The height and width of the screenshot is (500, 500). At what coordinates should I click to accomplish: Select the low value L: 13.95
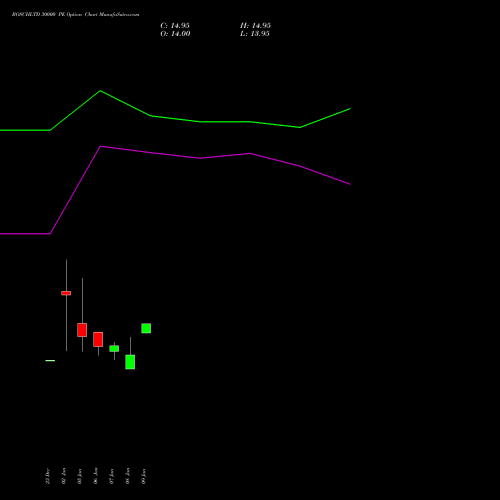255,34
